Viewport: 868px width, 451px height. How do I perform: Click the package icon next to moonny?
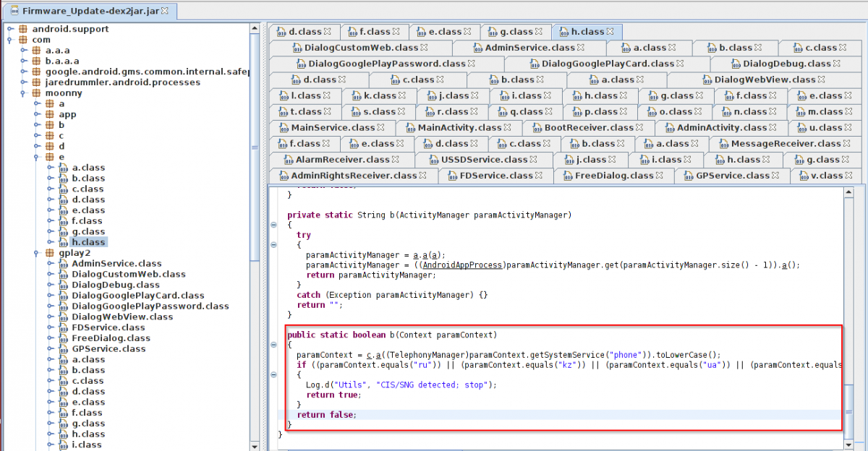[36, 93]
